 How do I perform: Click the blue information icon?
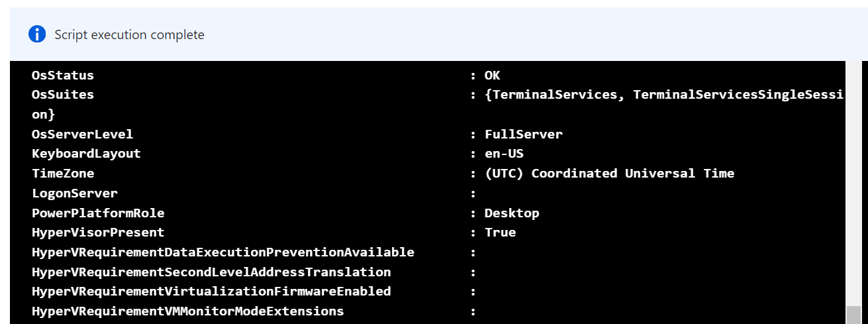pos(37,34)
